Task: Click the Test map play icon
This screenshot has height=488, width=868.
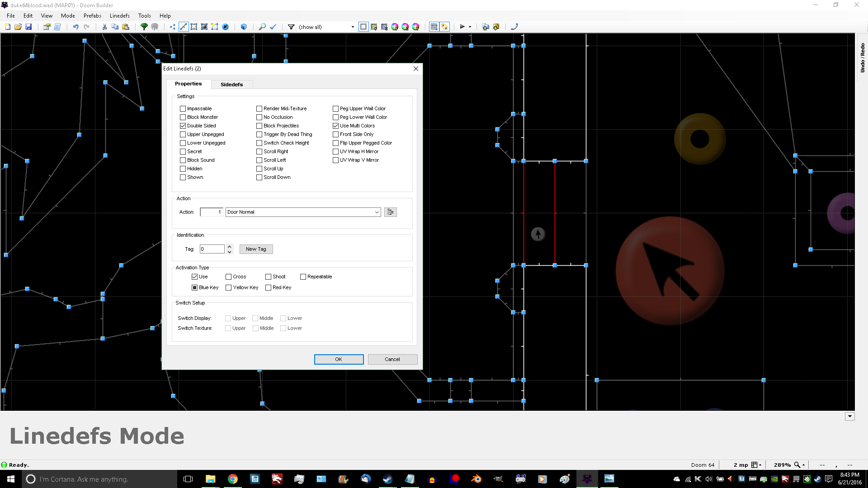Action: 462,27
